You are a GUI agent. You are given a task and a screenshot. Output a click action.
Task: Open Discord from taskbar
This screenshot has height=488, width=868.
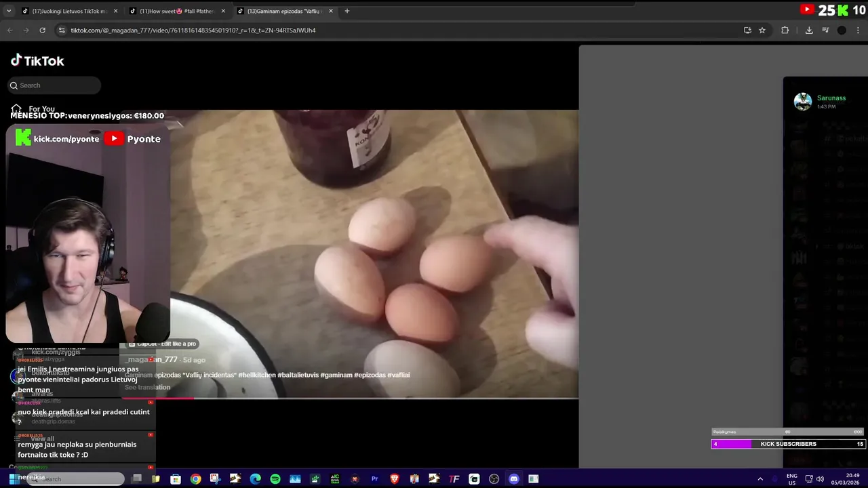[x=514, y=479]
